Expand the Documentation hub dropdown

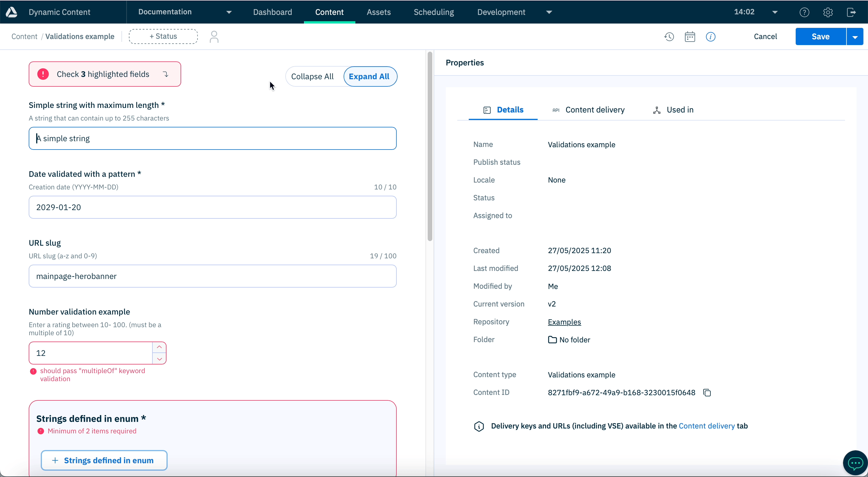pos(229,12)
